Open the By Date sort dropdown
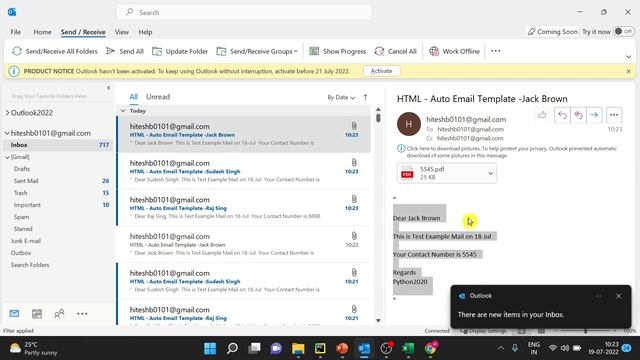Viewport: 640px width, 360px height. (341, 97)
